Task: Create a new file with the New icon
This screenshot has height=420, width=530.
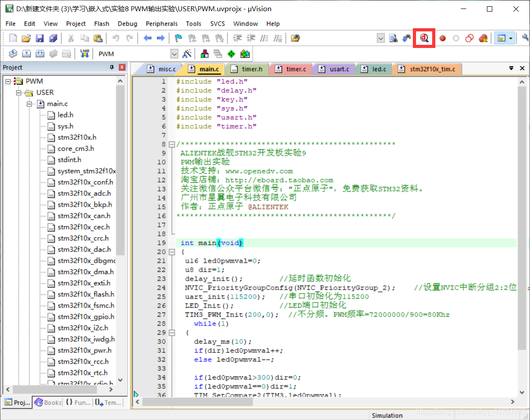Action: pyautogui.click(x=13, y=38)
